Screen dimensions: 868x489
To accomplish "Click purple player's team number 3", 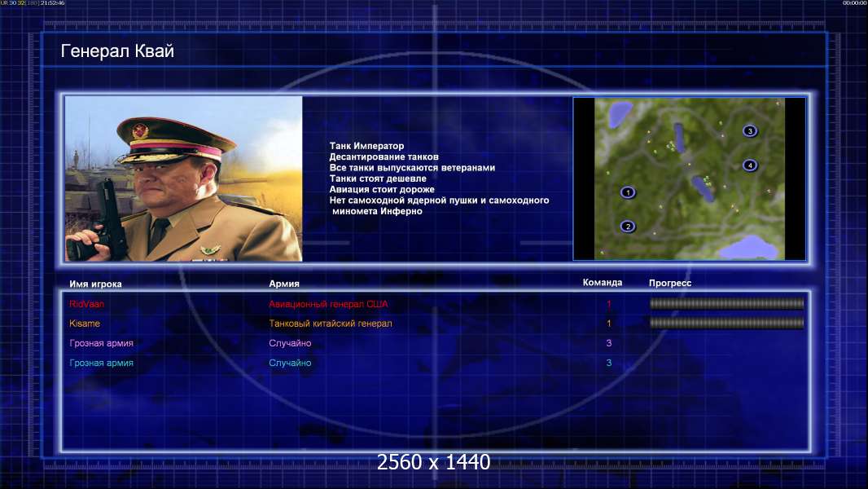I will coord(609,343).
